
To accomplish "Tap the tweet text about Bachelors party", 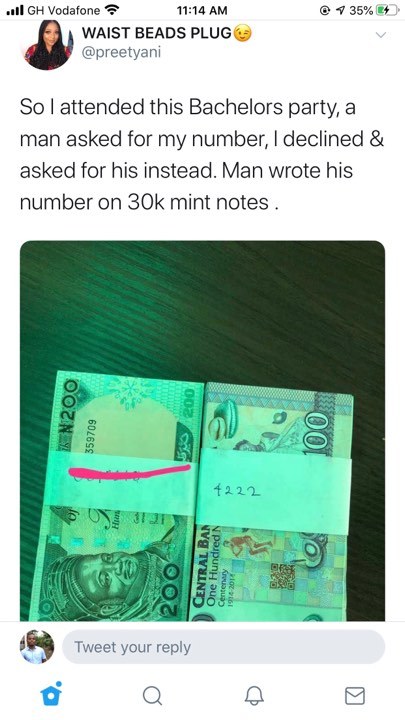I will tap(201, 154).
